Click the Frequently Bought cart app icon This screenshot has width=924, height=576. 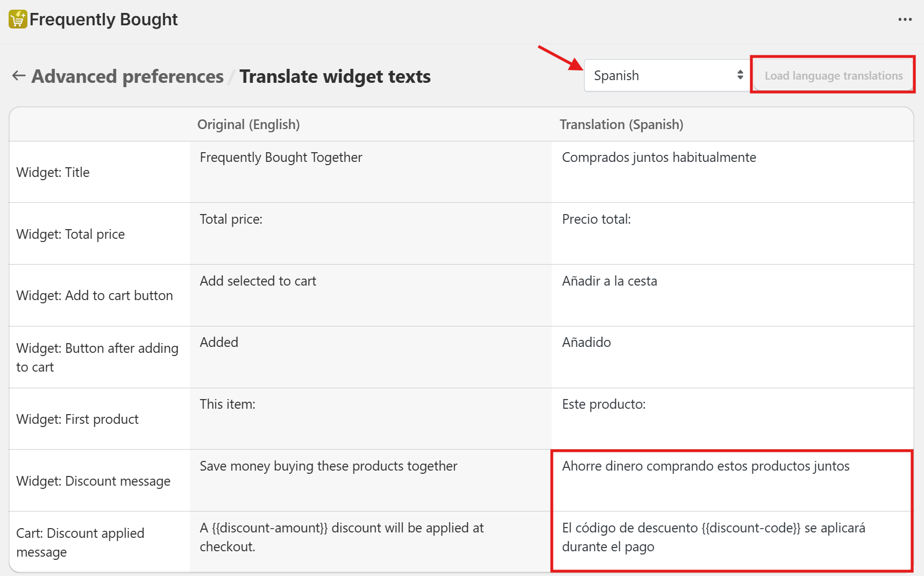pos(18,19)
